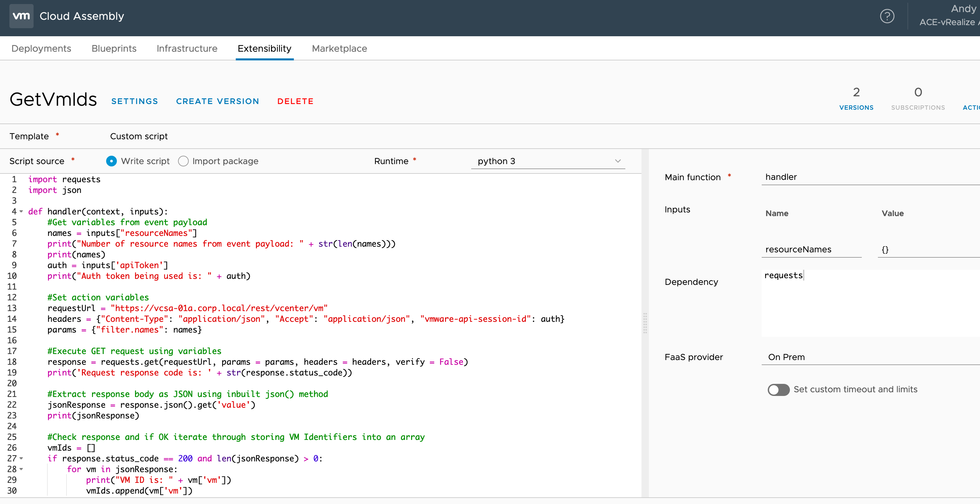Choose the Import package radio option
This screenshot has height=504, width=980.
point(183,161)
